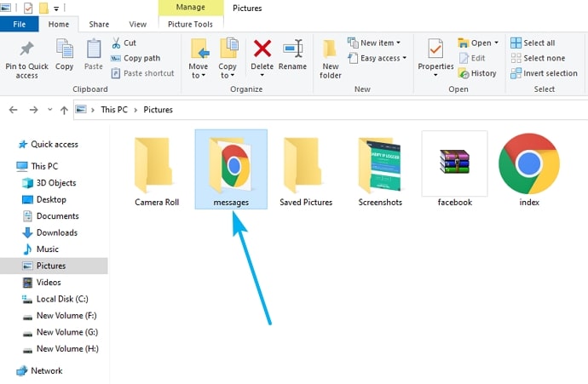Open the File menu tab
This screenshot has width=588, height=384.
[x=19, y=25]
